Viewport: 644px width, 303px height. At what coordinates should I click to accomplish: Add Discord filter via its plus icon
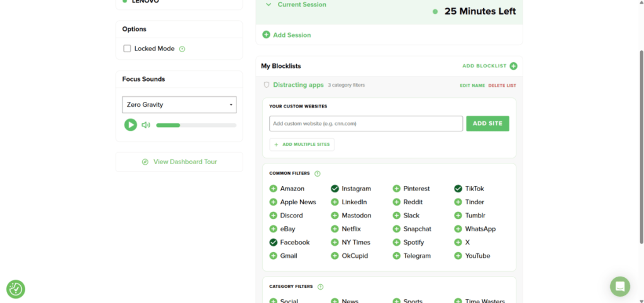coord(273,216)
